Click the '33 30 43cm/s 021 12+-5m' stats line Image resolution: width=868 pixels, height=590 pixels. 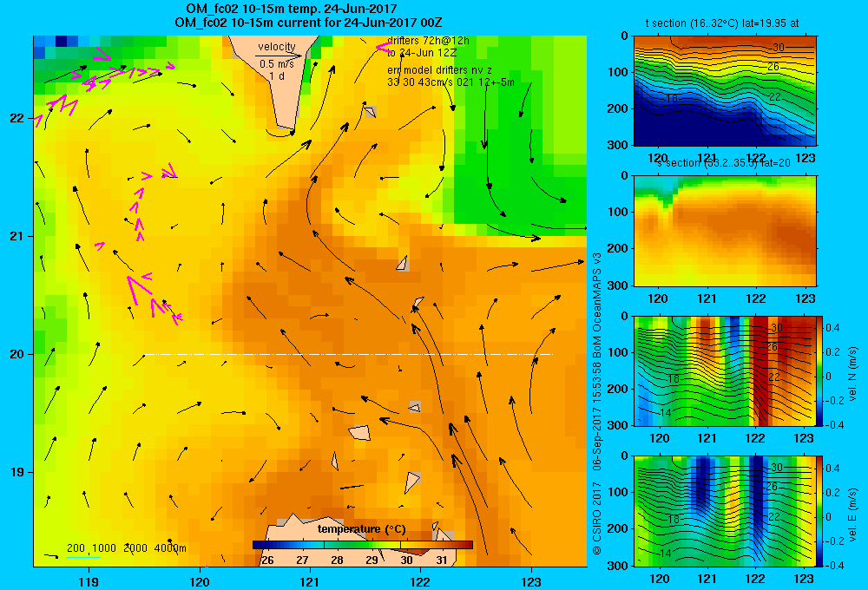tap(450, 82)
